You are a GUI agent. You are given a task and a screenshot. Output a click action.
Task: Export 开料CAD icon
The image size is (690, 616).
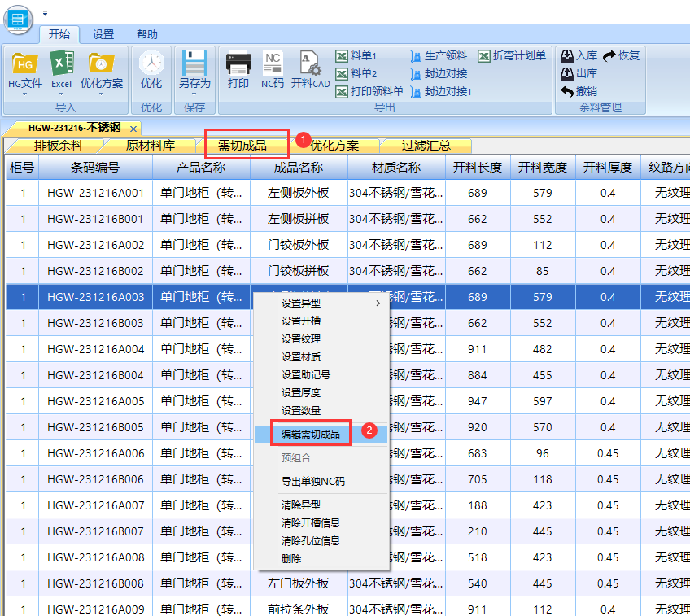coord(310,63)
